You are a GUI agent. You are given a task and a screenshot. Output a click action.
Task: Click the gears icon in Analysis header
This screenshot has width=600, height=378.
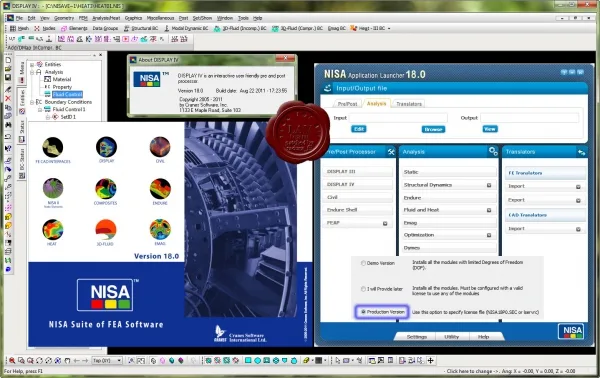click(x=493, y=152)
